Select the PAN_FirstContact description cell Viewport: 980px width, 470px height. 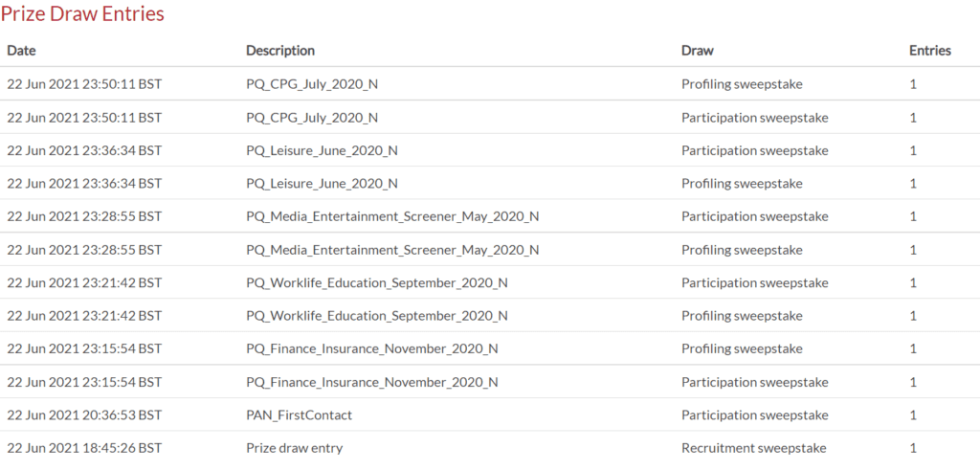[x=299, y=415]
